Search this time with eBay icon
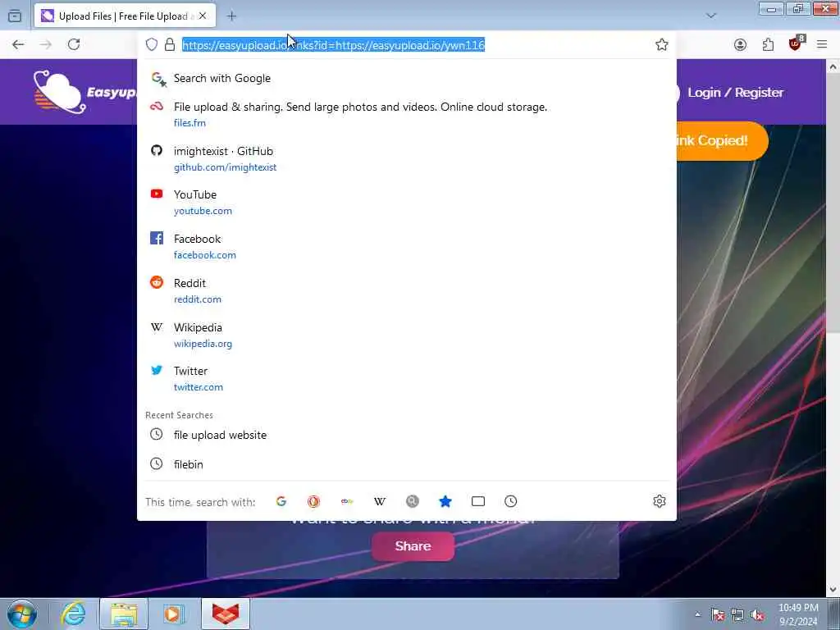840x630 pixels. [347, 501]
